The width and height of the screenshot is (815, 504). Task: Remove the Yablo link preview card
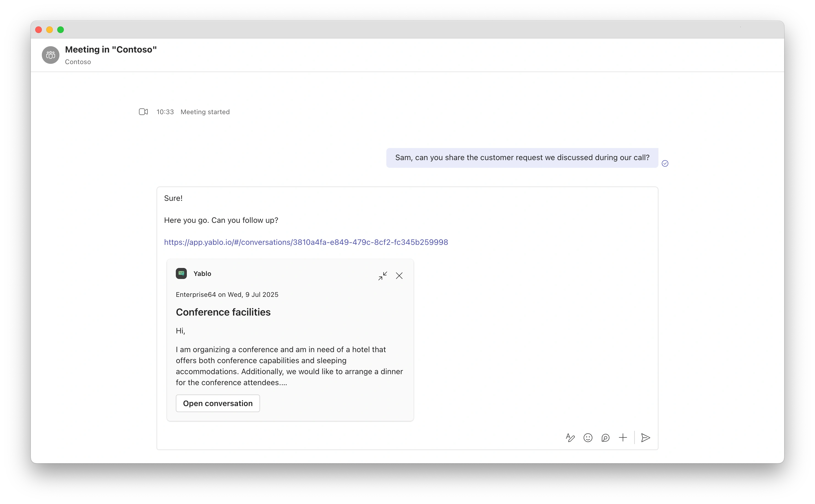[399, 276]
